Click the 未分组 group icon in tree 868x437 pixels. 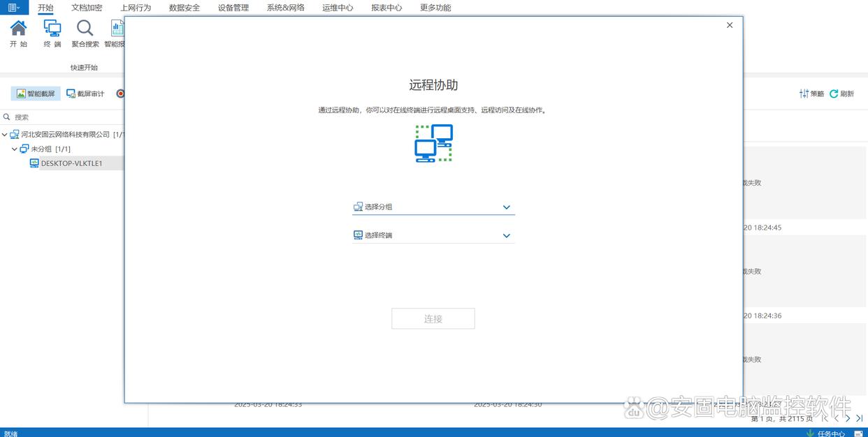(24, 149)
